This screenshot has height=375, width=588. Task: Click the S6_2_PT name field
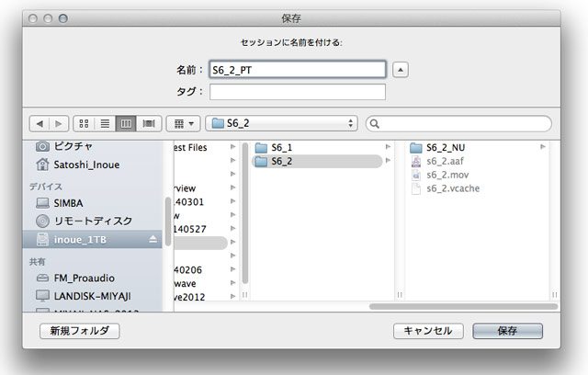tap(298, 69)
